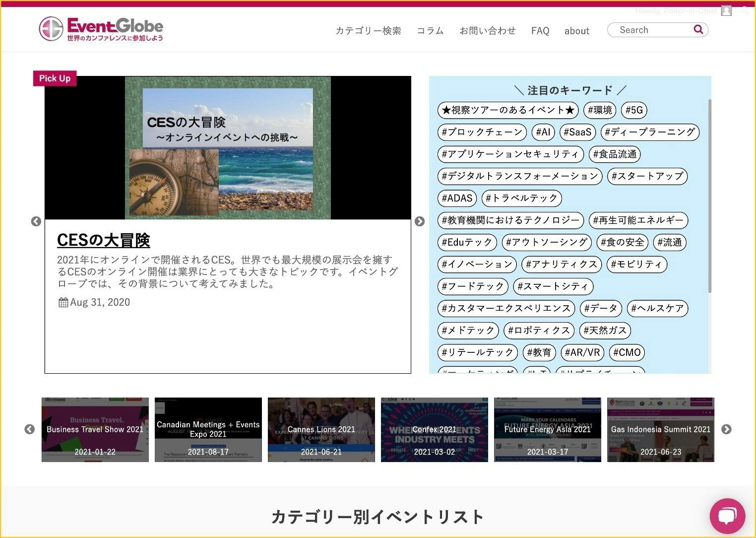Screen dimensions: 756x538
Task: Open コラム menu item
Action: (x=430, y=31)
